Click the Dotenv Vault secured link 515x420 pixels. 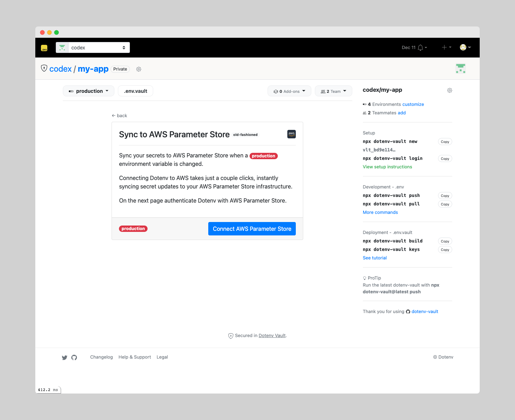272,336
